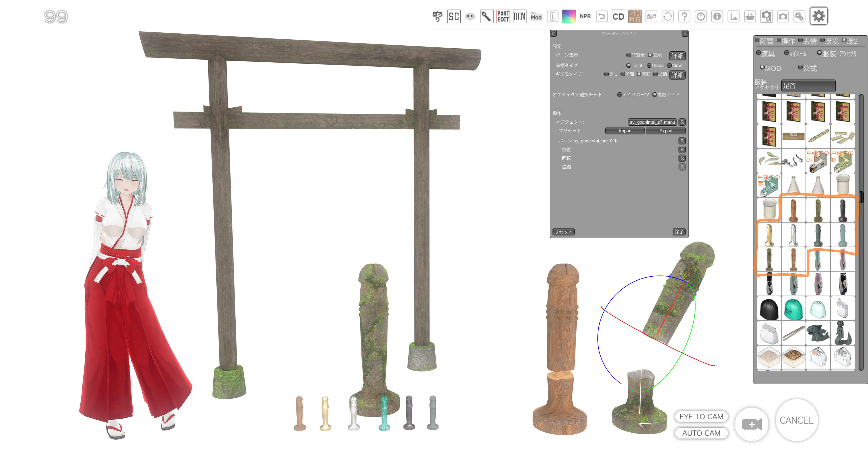
Task: Click the SC toolbar icon
Action: 453,16
